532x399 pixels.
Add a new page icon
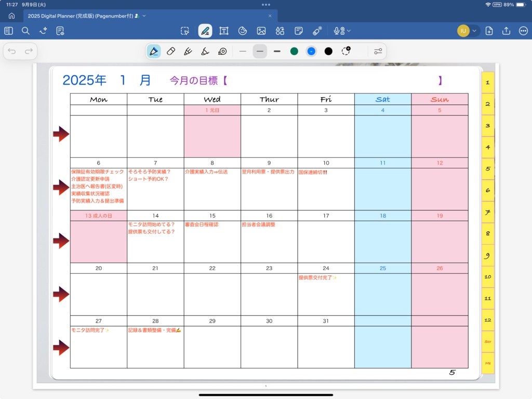(489, 31)
